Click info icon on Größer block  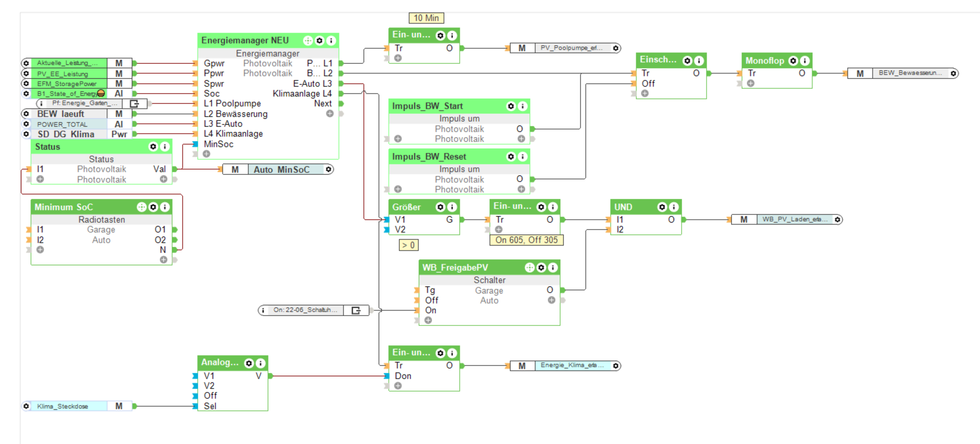452,207
